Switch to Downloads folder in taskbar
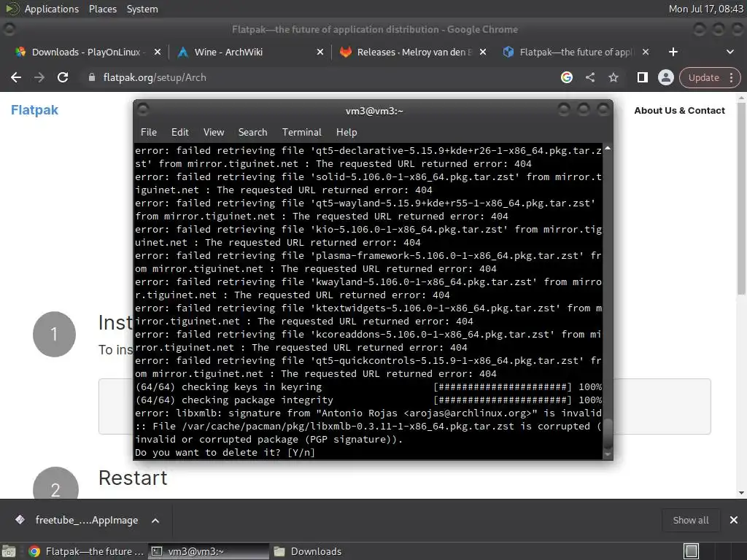This screenshot has width=747, height=560. (x=309, y=551)
